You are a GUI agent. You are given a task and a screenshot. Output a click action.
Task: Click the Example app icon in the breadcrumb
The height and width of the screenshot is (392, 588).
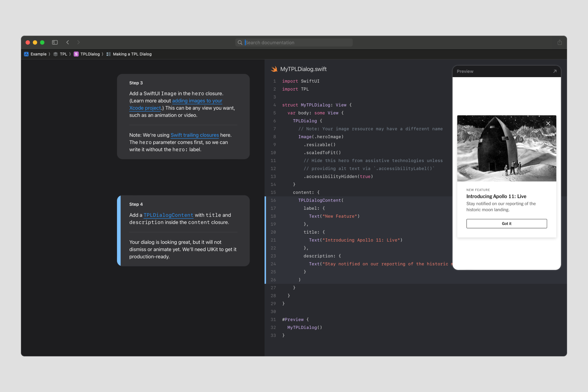point(26,54)
